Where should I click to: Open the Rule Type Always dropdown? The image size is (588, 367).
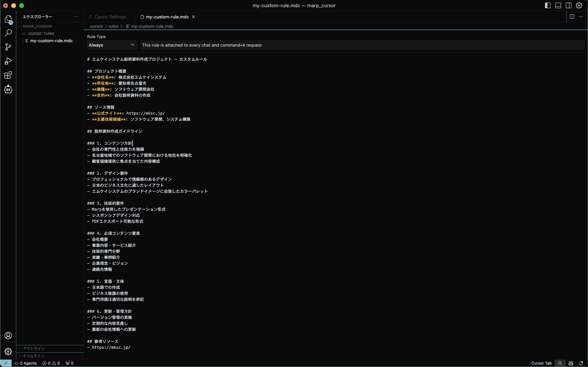click(112, 45)
